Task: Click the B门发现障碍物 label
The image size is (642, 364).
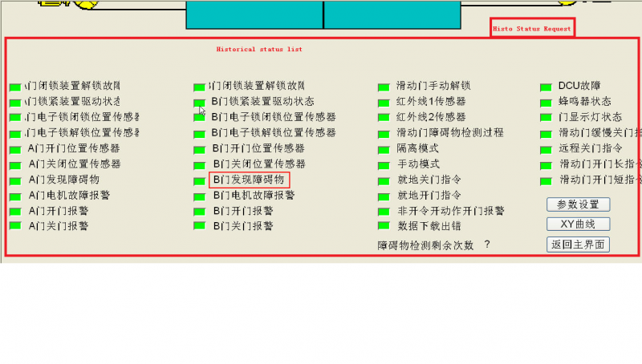Action: pyautogui.click(x=249, y=180)
